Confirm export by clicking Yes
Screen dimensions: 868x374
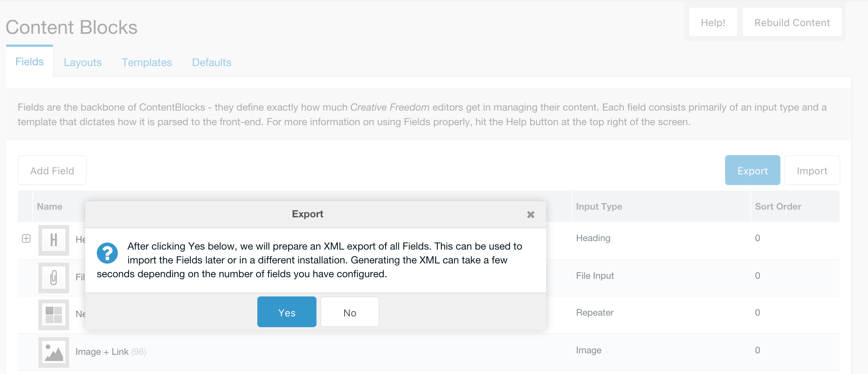point(287,312)
